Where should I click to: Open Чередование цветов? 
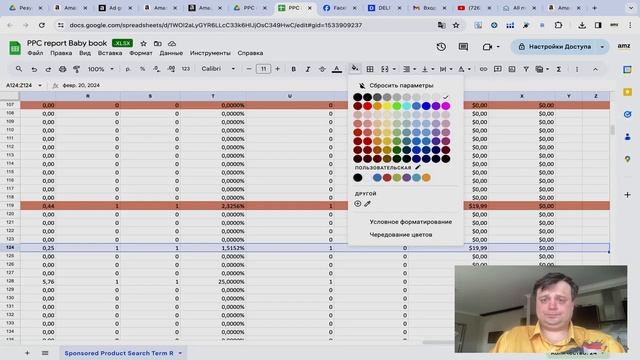pyautogui.click(x=400, y=235)
